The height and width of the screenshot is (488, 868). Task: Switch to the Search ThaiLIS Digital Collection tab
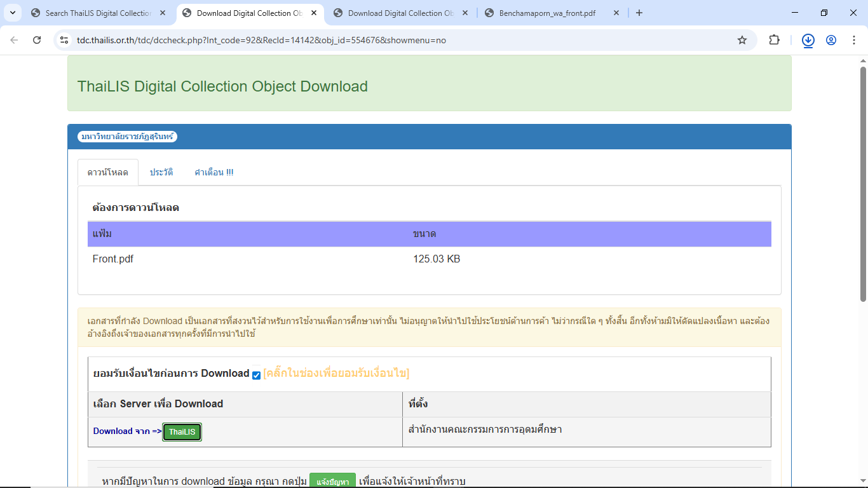tap(92, 13)
